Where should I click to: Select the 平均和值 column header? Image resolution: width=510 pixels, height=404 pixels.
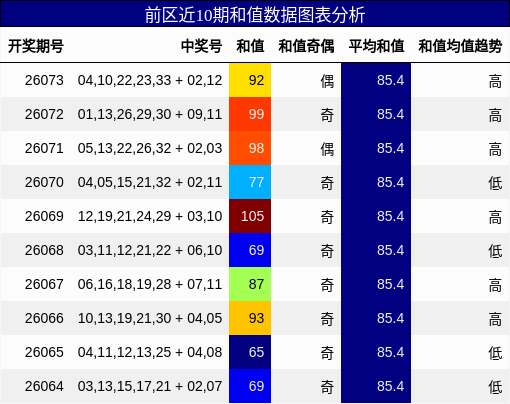[x=376, y=46]
